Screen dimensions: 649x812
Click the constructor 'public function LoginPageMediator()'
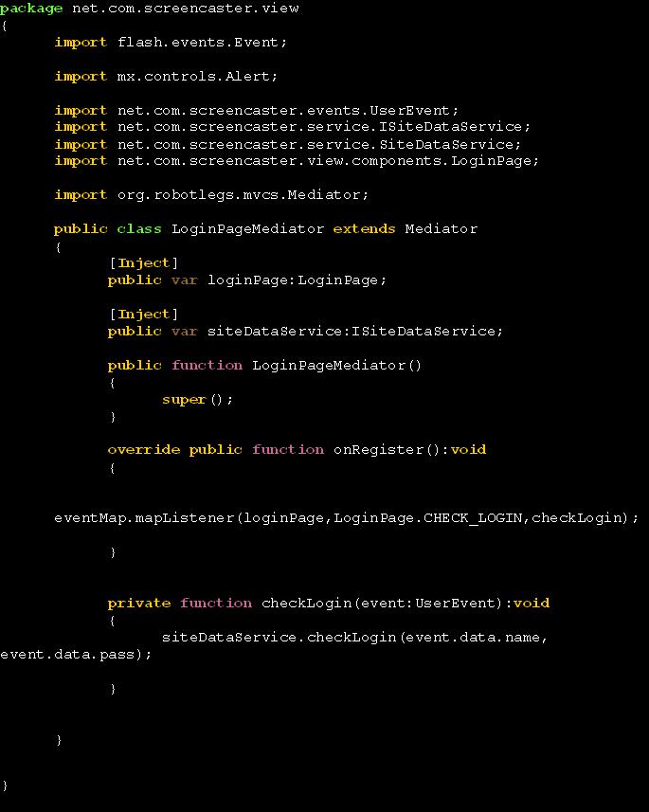click(x=264, y=365)
